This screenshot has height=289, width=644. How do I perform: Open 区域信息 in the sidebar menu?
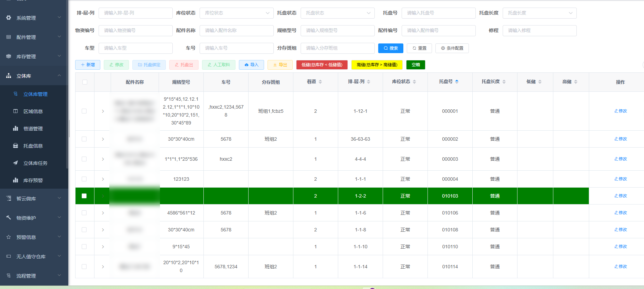coord(33,111)
